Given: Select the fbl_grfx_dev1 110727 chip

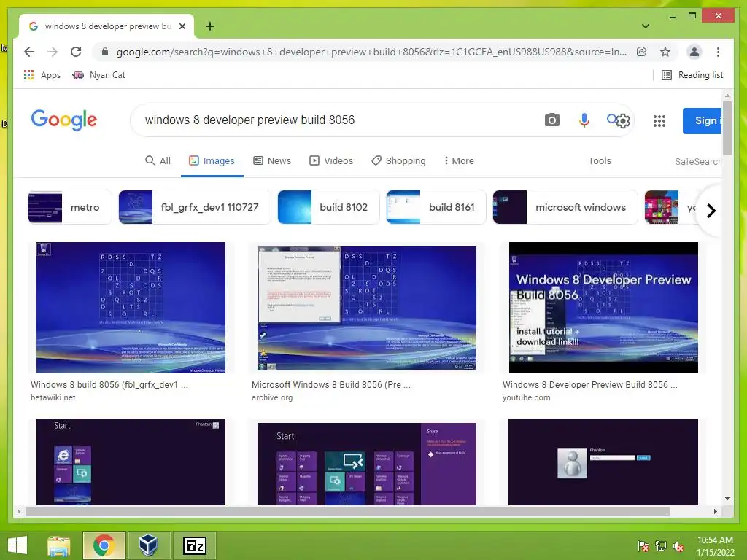Looking at the screenshot, I should [194, 207].
